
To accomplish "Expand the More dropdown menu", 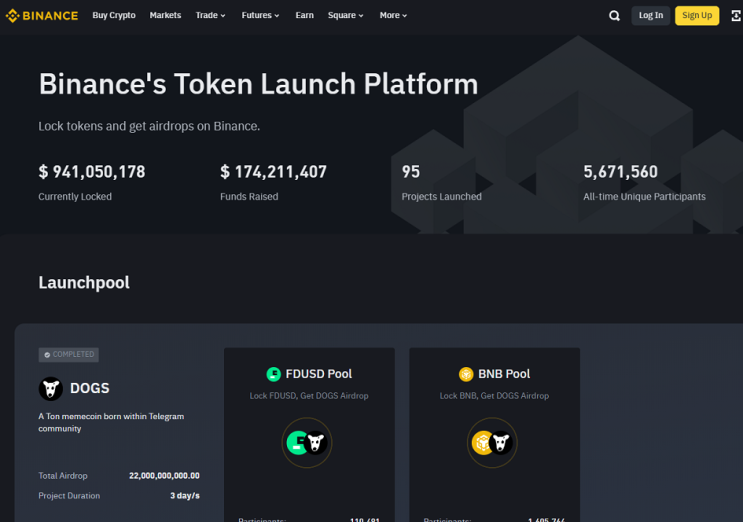I will 393,16.
